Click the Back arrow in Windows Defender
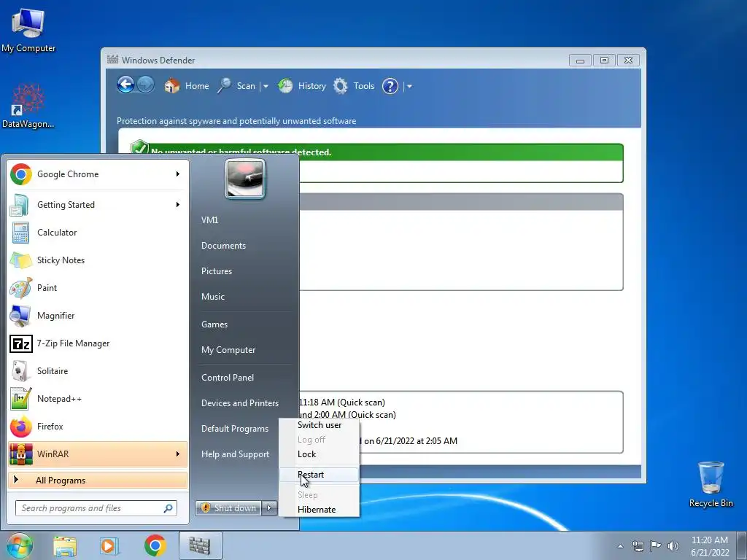 [x=125, y=85]
